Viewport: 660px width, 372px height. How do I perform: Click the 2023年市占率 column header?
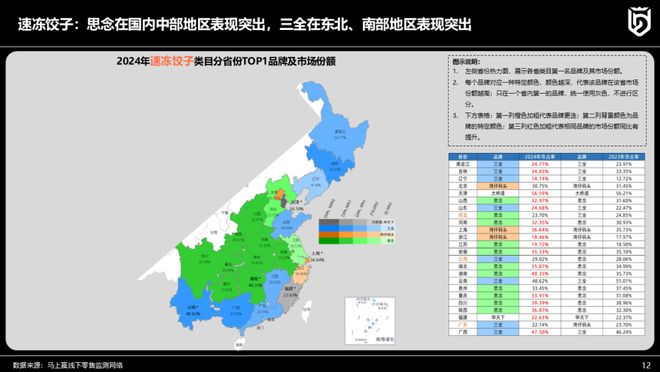[623, 157]
